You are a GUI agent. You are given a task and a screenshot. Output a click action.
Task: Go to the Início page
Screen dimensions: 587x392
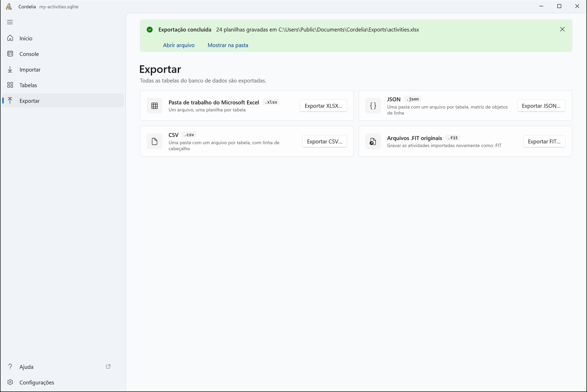63,38
